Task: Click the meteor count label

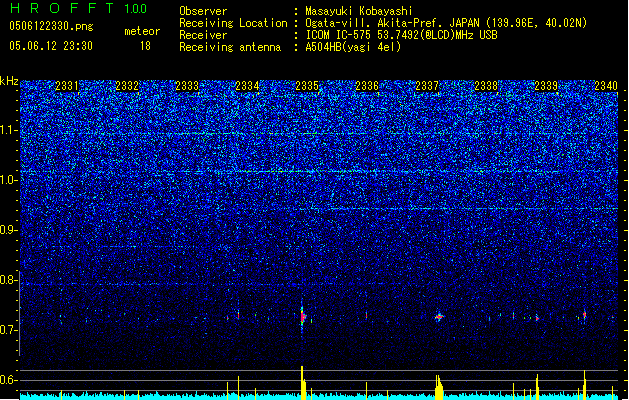Action: tap(142, 31)
